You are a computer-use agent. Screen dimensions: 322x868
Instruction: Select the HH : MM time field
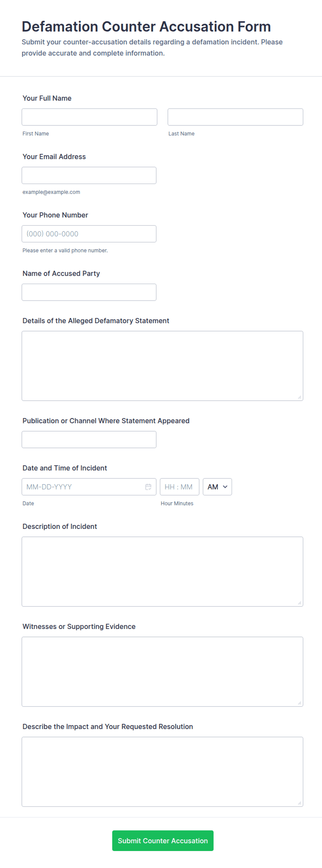179,487
